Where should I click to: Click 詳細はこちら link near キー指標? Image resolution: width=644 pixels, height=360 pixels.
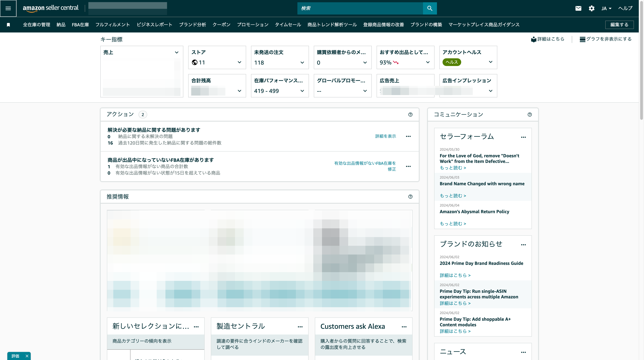(x=548, y=39)
